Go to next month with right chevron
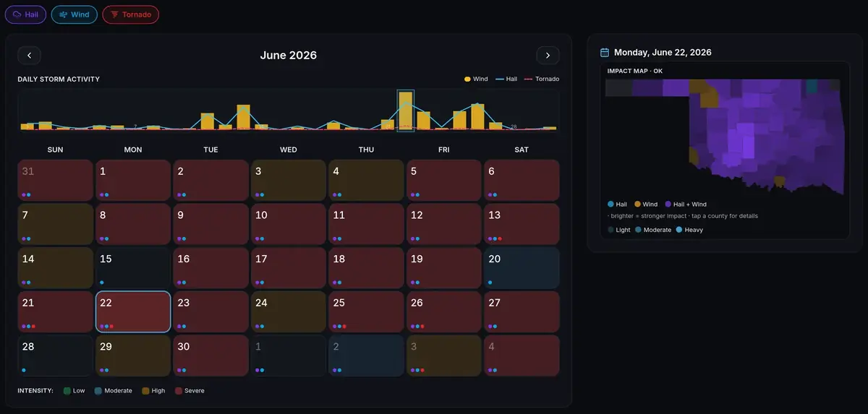Screen dimensions: 868x414 point(548,55)
